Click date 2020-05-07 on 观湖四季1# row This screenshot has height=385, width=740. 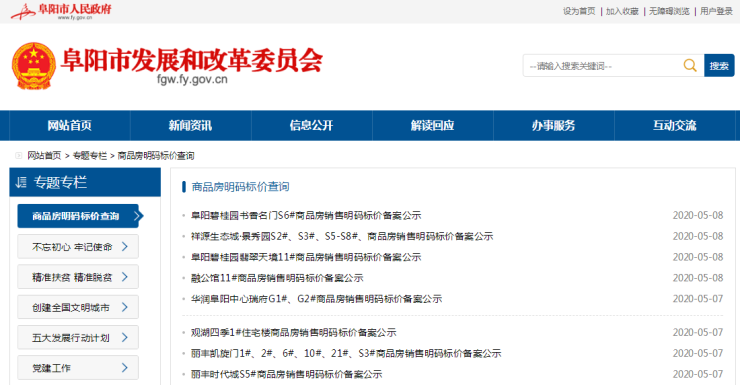(698, 333)
